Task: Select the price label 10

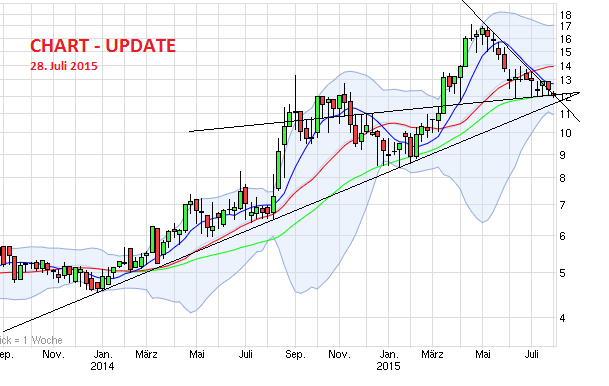Action: [566, 133]
